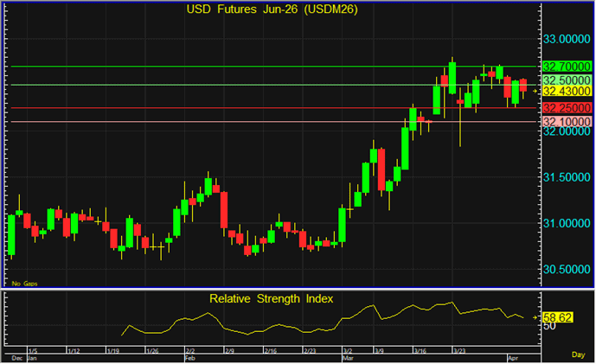Click the Day timeframe label
Screen dimensions: 596x364
578,355
